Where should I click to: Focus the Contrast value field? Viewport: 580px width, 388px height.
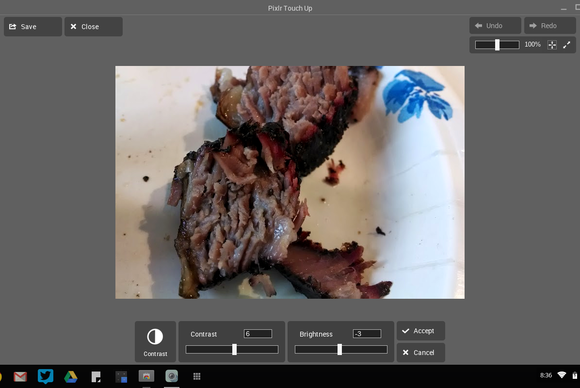coord(258,334)
